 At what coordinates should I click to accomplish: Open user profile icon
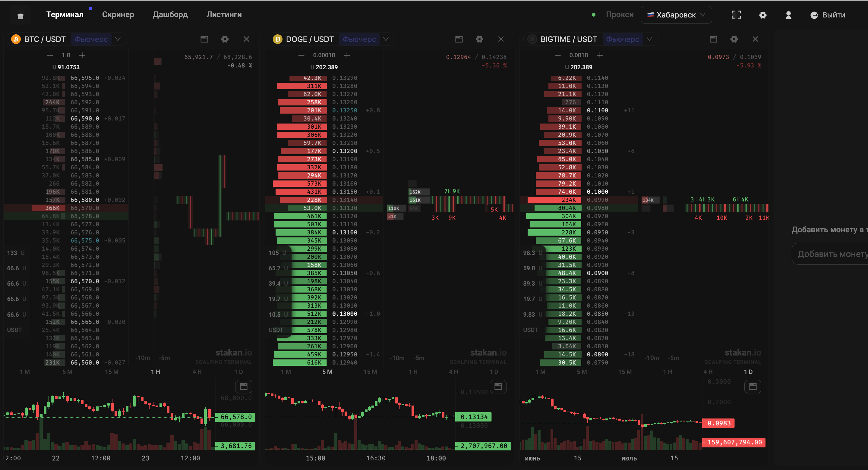pyautogui.click(x=788, y=15)
